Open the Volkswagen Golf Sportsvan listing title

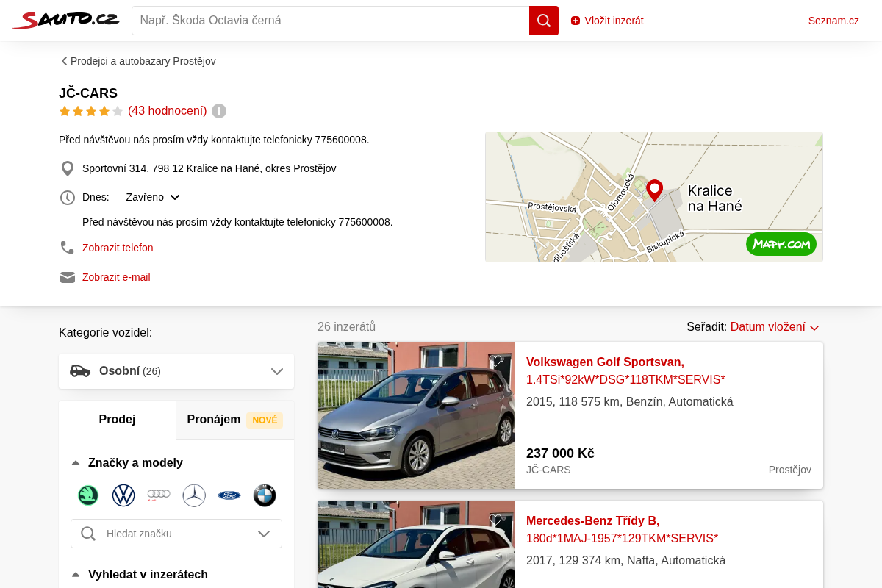(625, 371)
